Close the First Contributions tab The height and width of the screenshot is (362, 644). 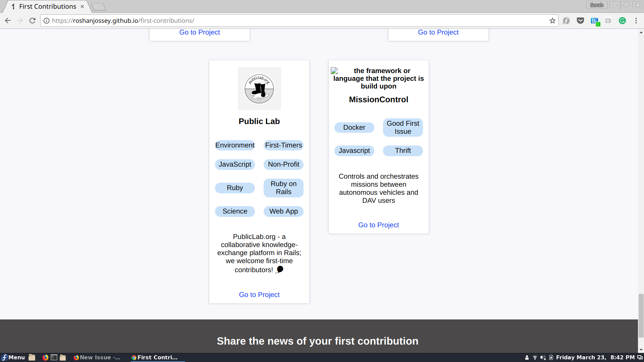pyautogui.click(x=82, y=6)
